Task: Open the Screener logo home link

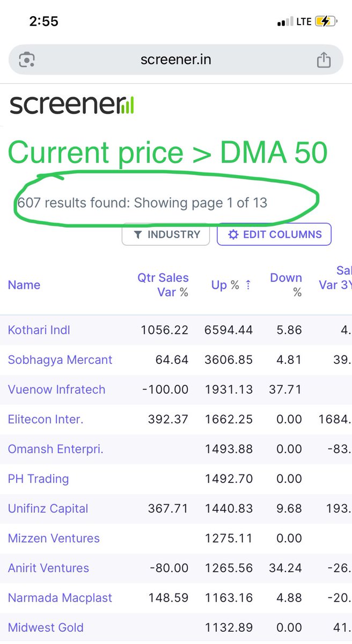Action: [72, 104]
